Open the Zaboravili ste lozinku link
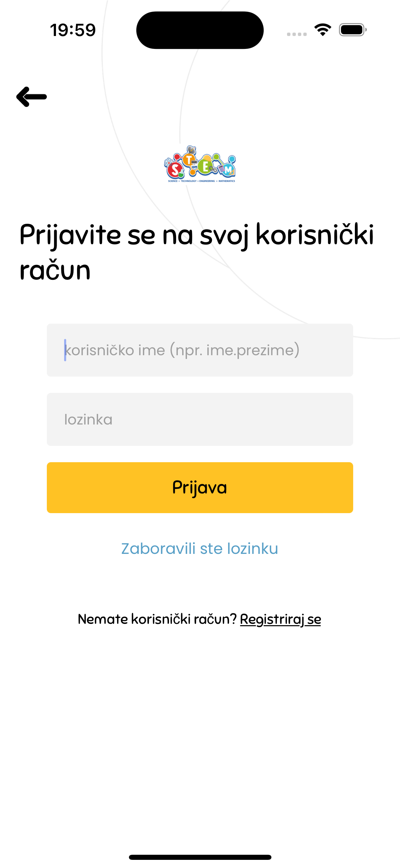400x868 pixels. tap(200, 548)
